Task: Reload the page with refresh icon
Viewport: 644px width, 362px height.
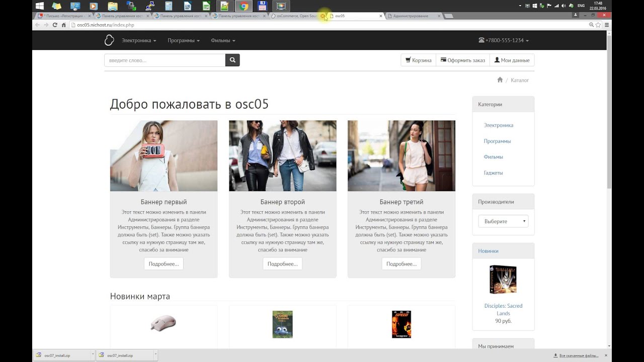Action: click(55, 25)
